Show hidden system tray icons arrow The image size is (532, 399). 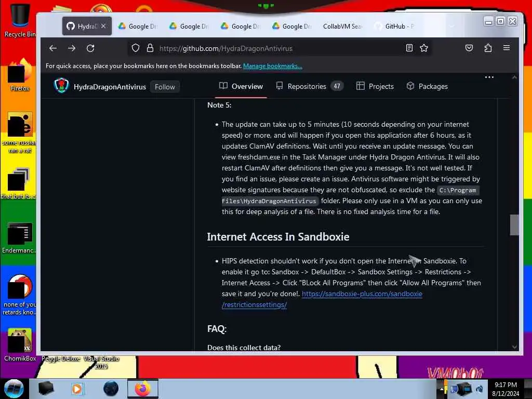pyautogui.click(x=442, y=389)
